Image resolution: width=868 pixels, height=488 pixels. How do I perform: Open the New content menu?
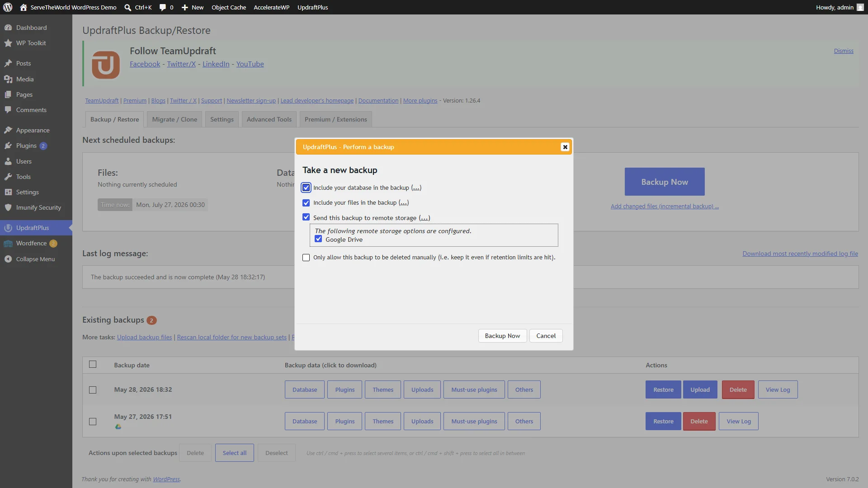(193, 7)
